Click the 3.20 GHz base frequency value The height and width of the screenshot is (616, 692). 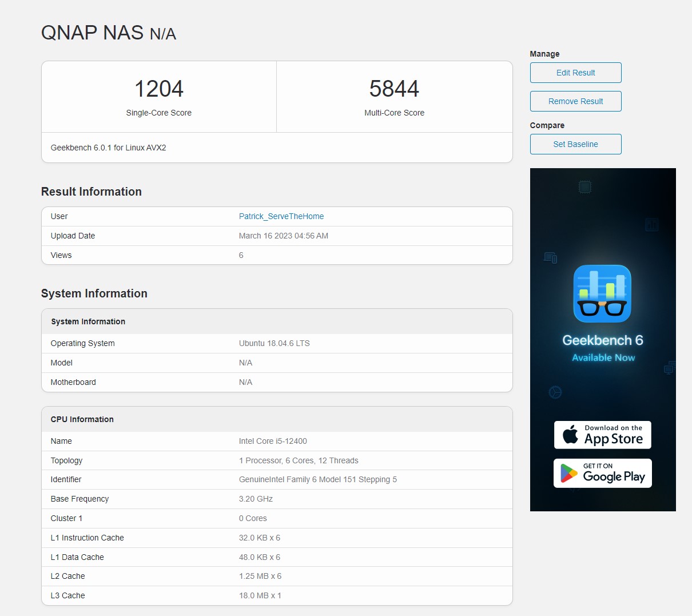(x=256, y=499)
